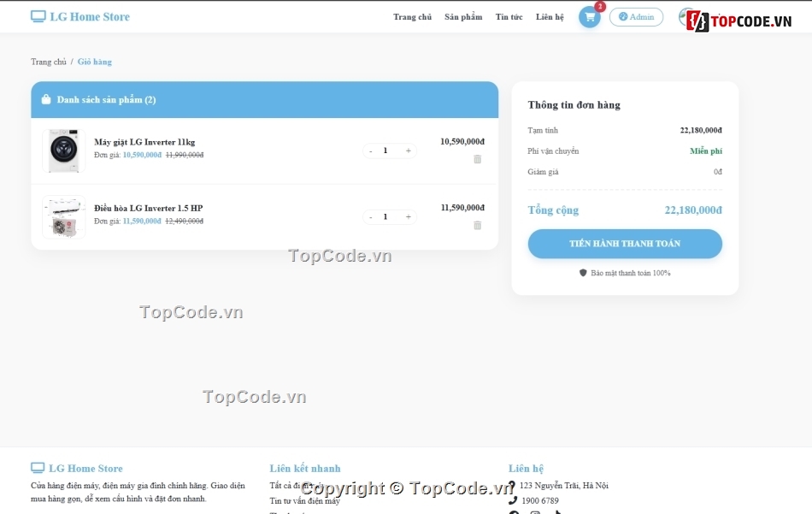The image size is (812, 514).
Task: Click the shopping bag icon in product list header
Action: pos(46,99)
